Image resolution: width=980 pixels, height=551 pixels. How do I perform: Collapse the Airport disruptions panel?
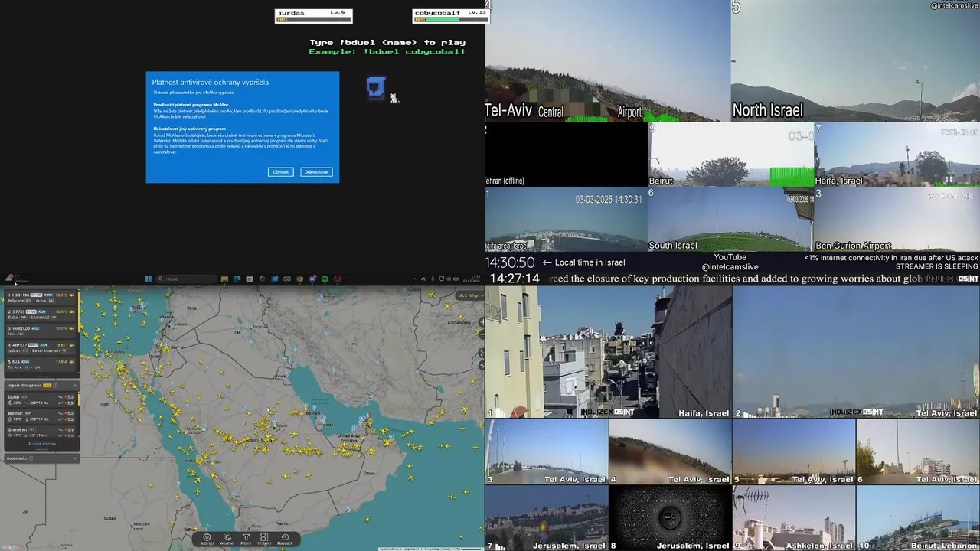coord(75,386)
